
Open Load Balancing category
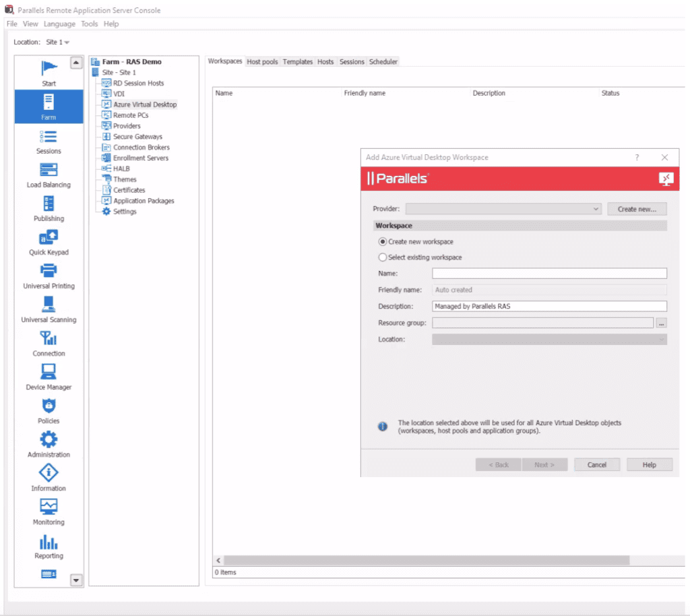point(49,175)
